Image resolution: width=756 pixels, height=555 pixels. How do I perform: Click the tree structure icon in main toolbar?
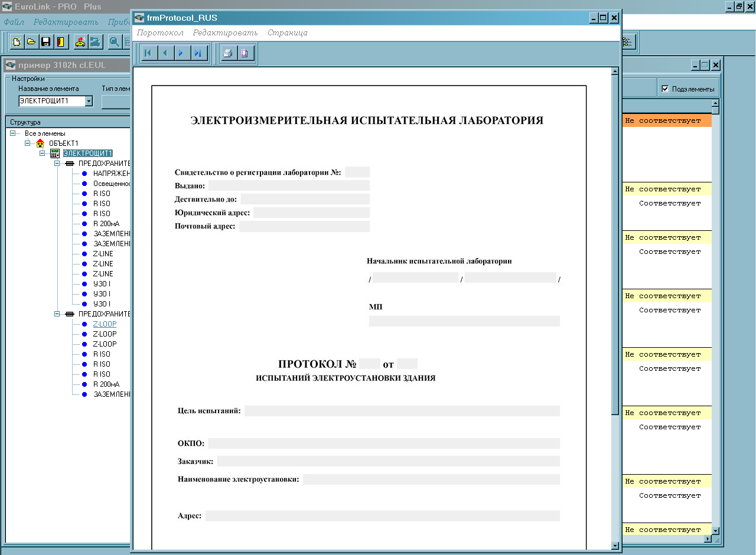627,42
